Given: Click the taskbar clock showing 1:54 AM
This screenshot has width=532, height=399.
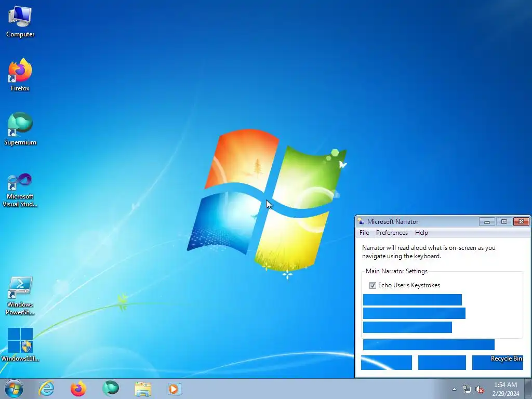Looking at the screenshot, I should coord(506,389).
